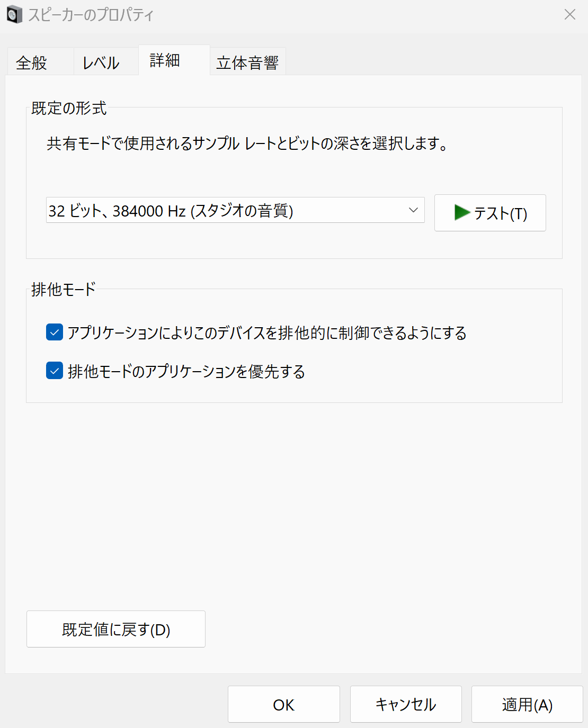
Task: Confirm settings with the OK button
Action: pos(283,704)
